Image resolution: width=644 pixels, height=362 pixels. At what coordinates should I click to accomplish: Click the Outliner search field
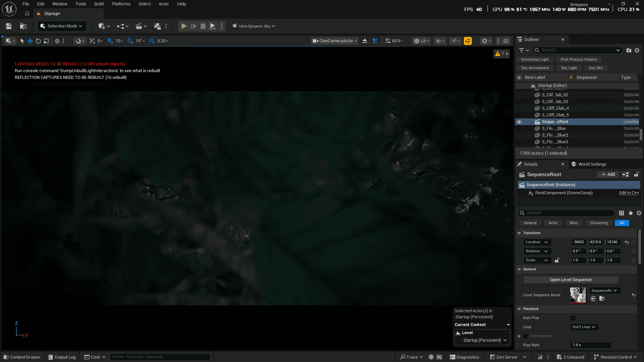pos(577,50)
